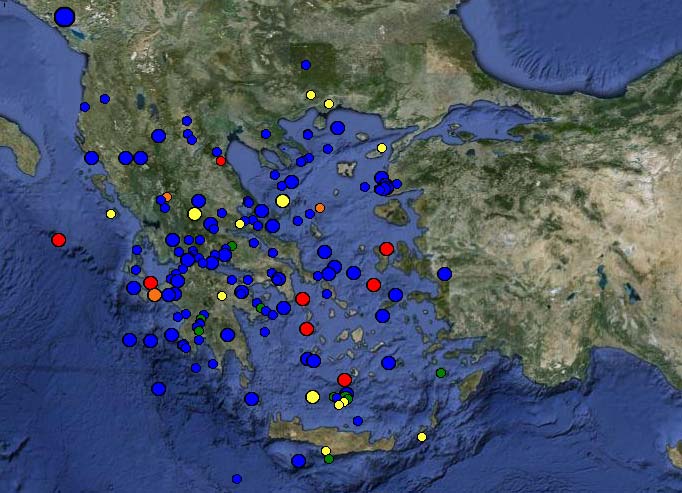This screenshot has width=682, height=493.
Task: Select the red marker just southeast of Attica
Action: coord(303,299)
